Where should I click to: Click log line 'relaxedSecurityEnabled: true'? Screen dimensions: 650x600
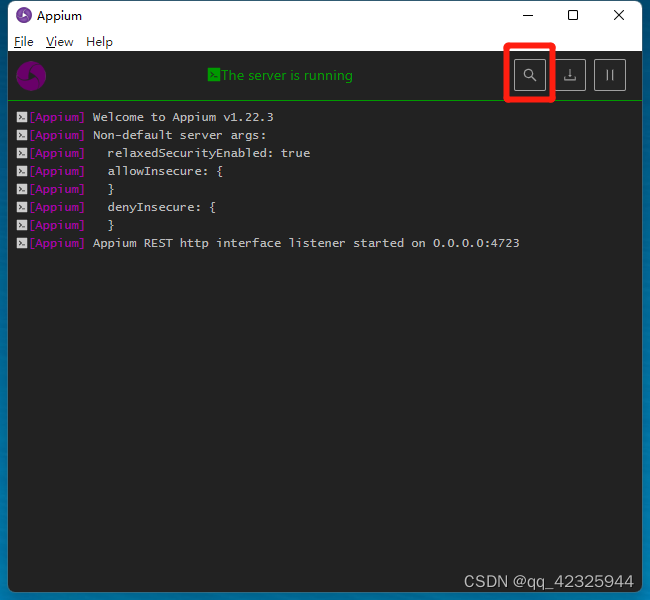pyautogui.click(x=209, y=153)
